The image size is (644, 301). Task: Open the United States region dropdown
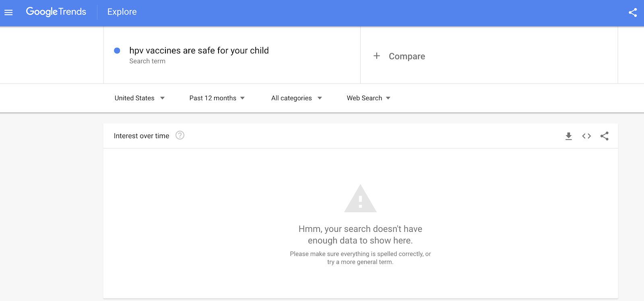(x=139, y=98)
